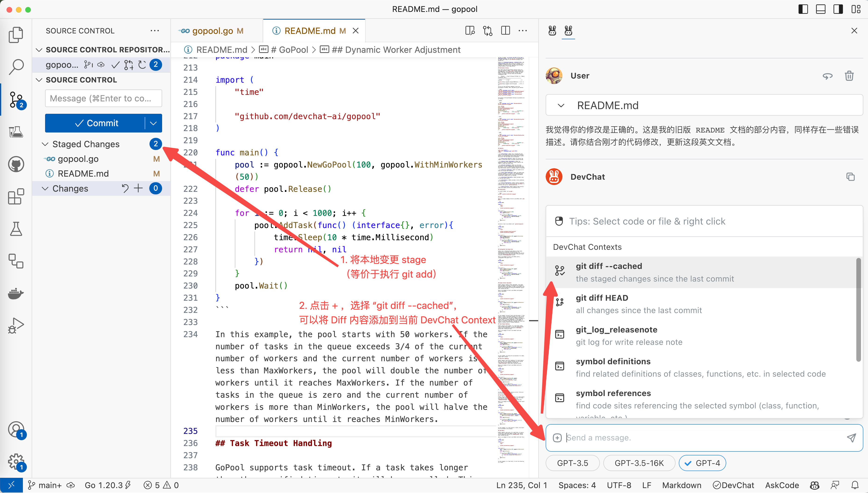Expand the Commit button dropdown arrow

click(x=154, y=123)
